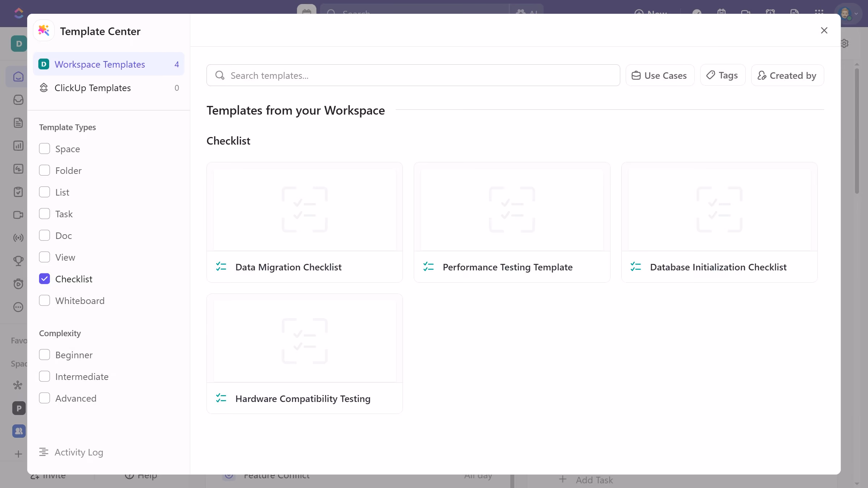Enable the Advanced complexity filter
The image size is (868, 488).
[44, 398]
